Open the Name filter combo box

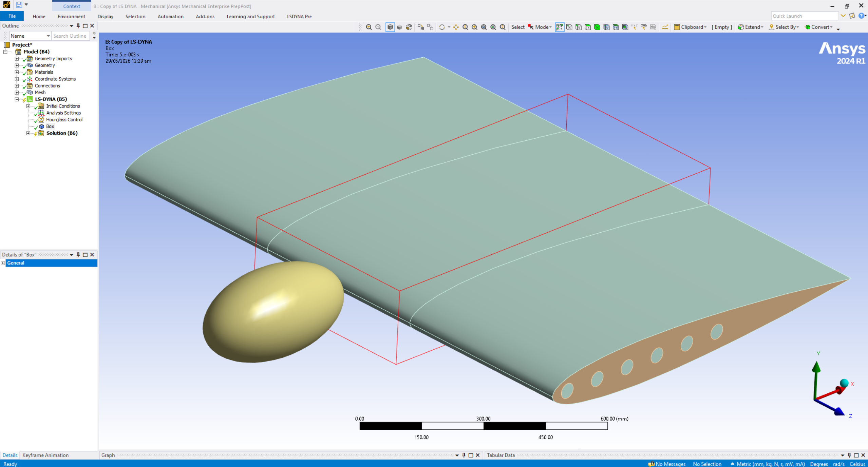30,36
